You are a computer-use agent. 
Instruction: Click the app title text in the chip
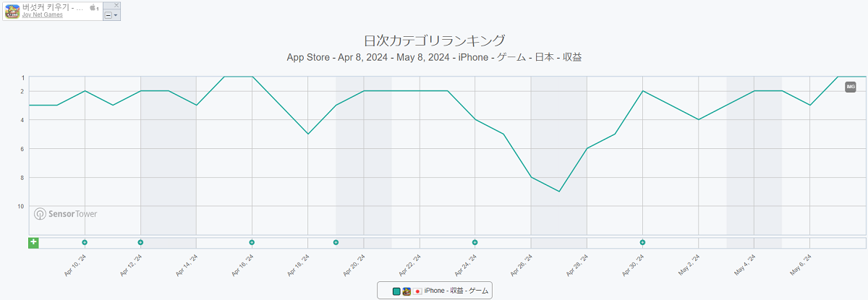[53, 7]
